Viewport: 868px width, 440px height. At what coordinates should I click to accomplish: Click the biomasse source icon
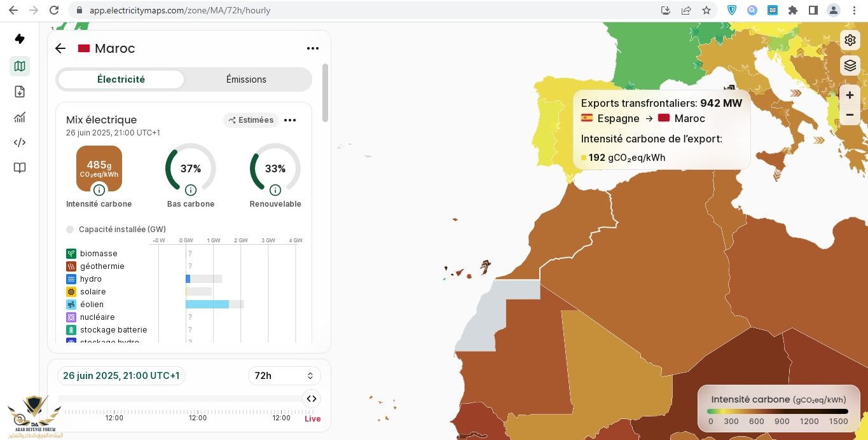71,254
